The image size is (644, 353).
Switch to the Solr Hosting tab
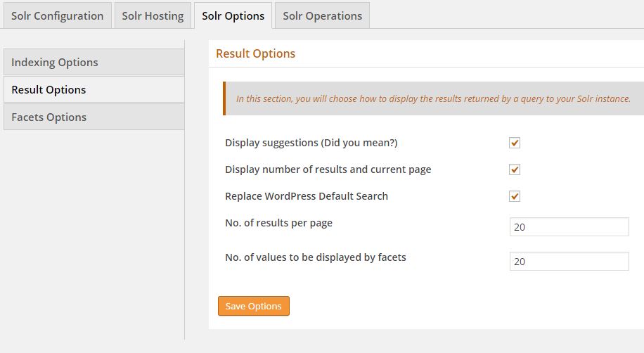153,15
